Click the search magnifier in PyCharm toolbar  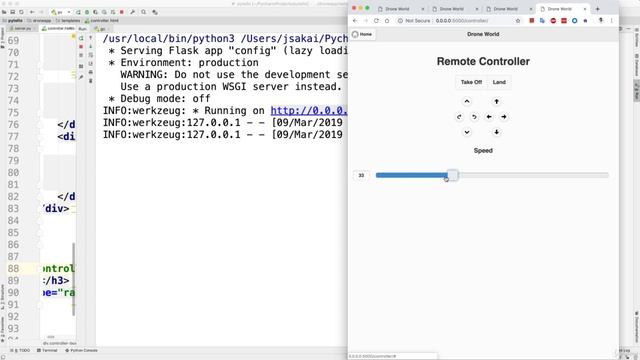144,12
